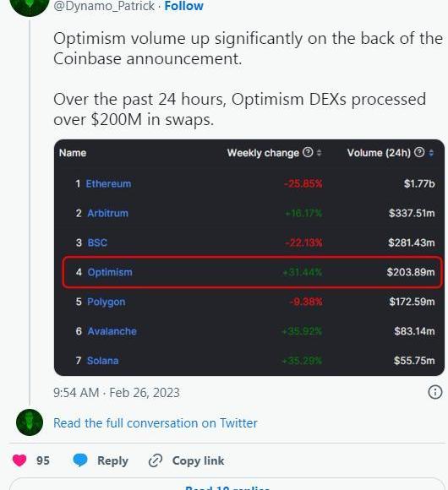The height and width of the screenshot is (490, 448).
Task: Click the green avatar beside the conversation link
Action: click(x=30, y=422)
